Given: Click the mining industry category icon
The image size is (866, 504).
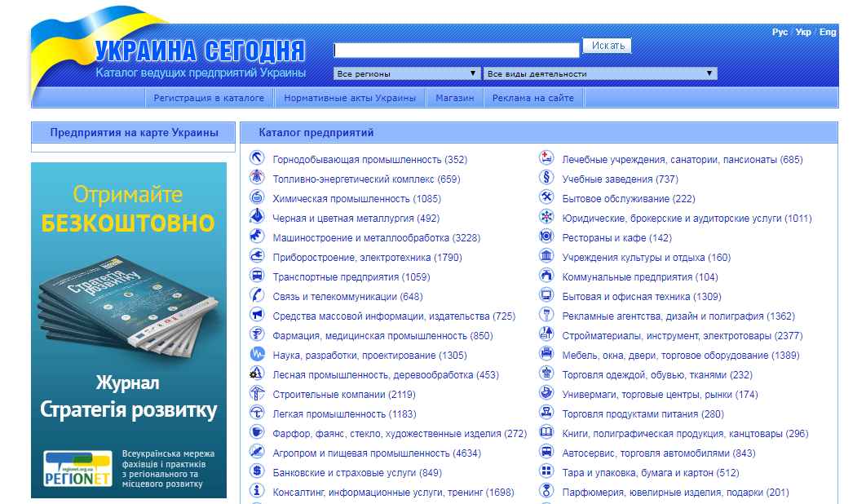Looking at the screenshot, I should pos(257,158).
